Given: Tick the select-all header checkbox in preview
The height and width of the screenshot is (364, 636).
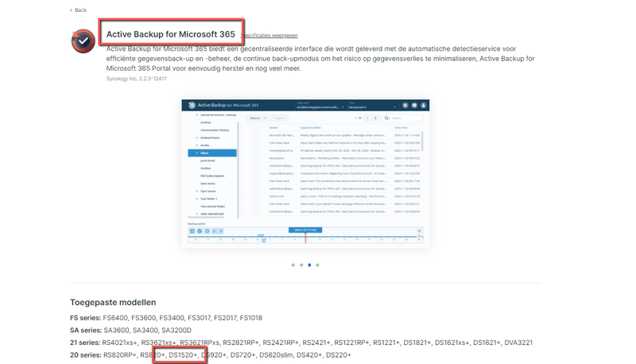Looking at the screenshot, I should coord(256,128).
